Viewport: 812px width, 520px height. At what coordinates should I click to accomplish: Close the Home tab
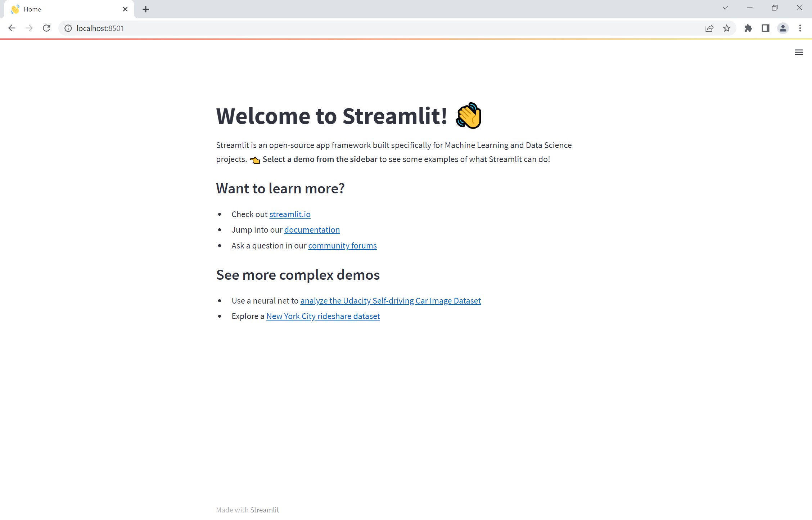point(125,9)
